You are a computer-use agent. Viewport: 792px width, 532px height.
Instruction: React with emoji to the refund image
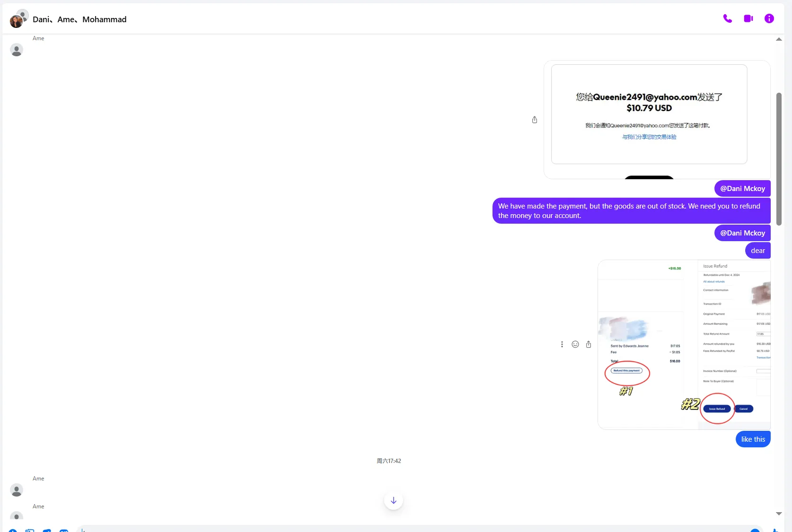(575, 344)
